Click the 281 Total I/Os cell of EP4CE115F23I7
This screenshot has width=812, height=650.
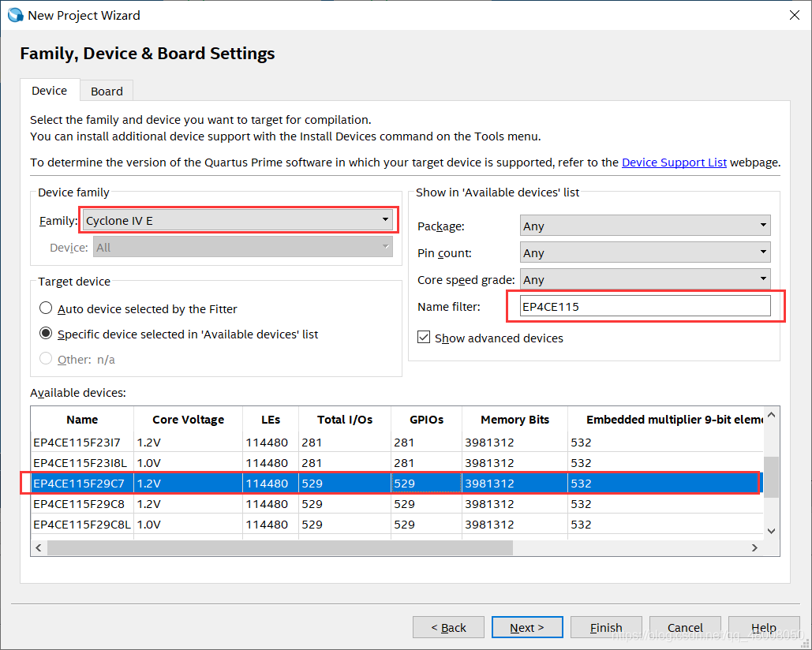coord(345,443)
